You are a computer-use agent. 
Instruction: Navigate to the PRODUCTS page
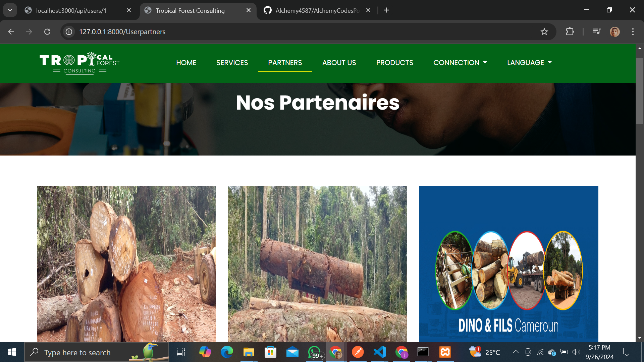(x=394, y=63)
